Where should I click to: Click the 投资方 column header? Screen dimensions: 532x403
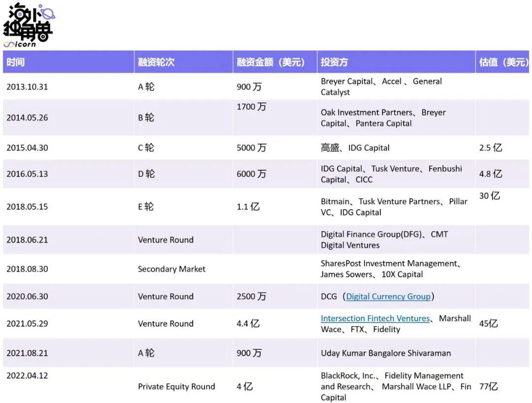(x=334, y=62)
